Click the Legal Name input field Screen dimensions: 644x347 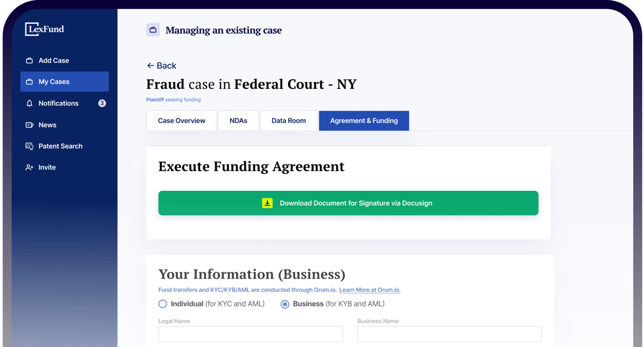tap(251, 334)
